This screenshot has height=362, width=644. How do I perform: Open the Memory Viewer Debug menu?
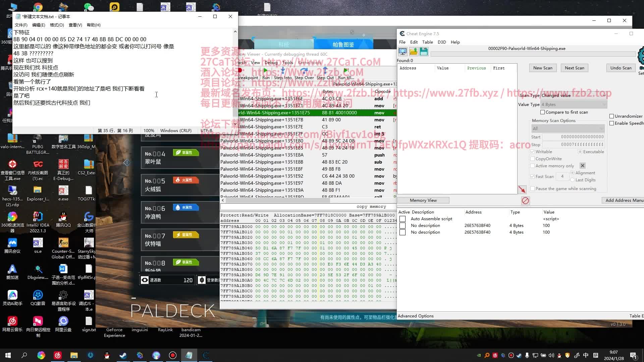[x=271, y=62]
